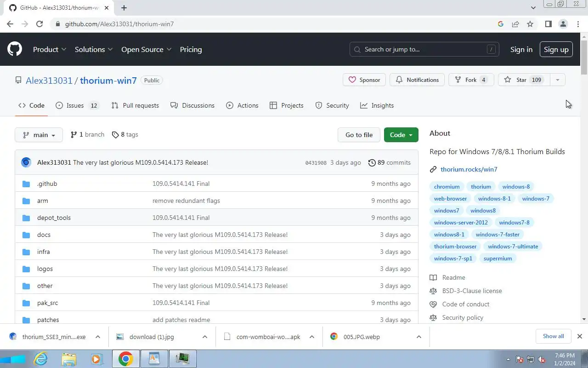Expand options for download (1).jpg item

205,337
